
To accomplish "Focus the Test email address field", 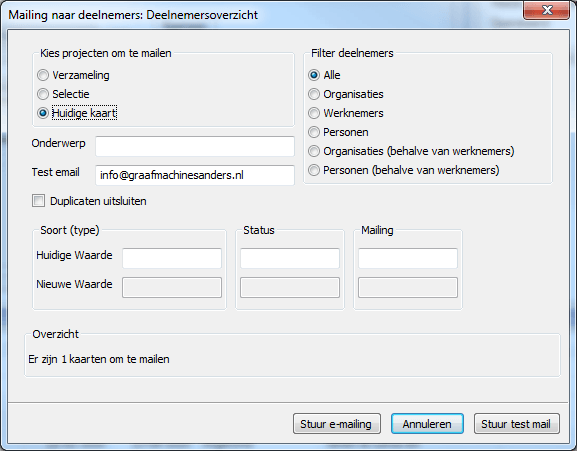I will [x=195, y=175].
